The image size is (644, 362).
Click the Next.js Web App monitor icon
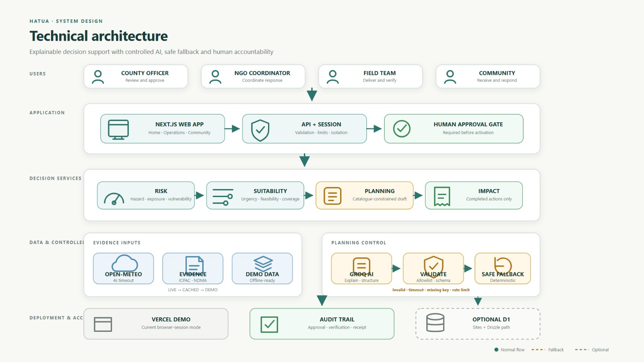118,130
